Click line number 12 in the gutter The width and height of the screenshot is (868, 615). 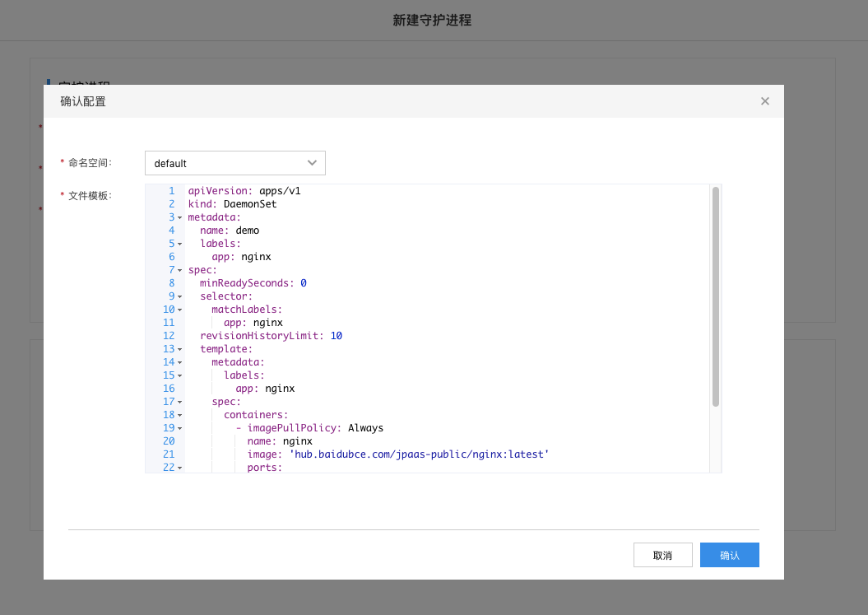click(x=169, y=336)
